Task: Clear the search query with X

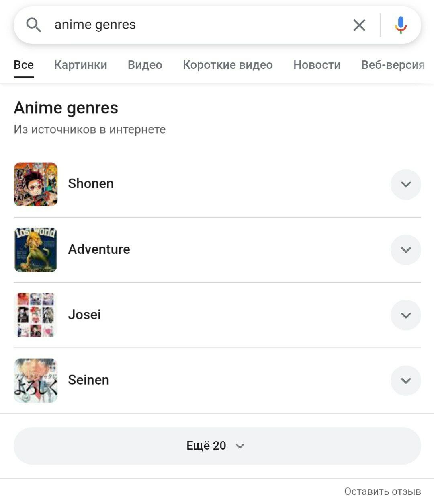Action: pos(359,25)
